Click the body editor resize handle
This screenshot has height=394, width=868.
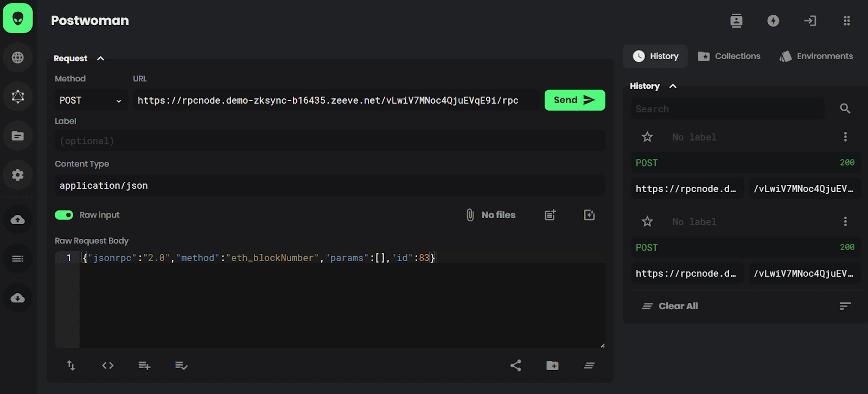602,345
